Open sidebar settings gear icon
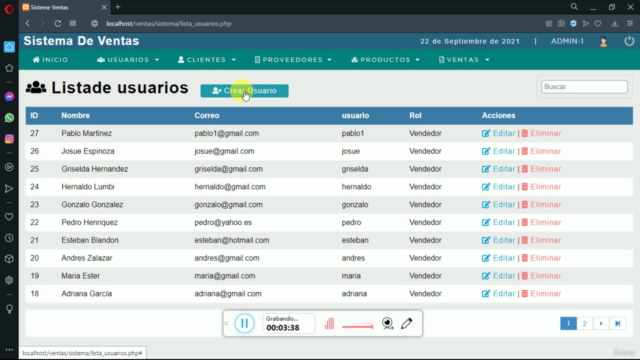640x360 pixels. pyautogui.click(x=9, y=280)
